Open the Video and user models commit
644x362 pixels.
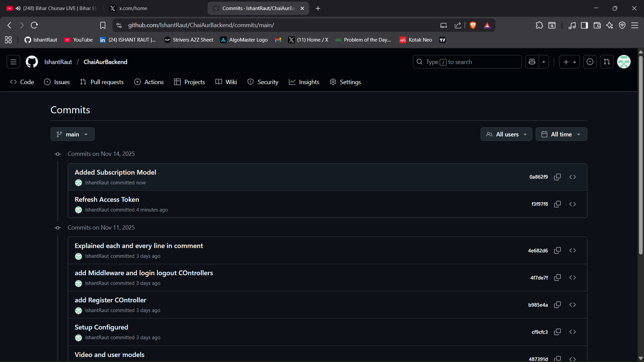(109, 354)
